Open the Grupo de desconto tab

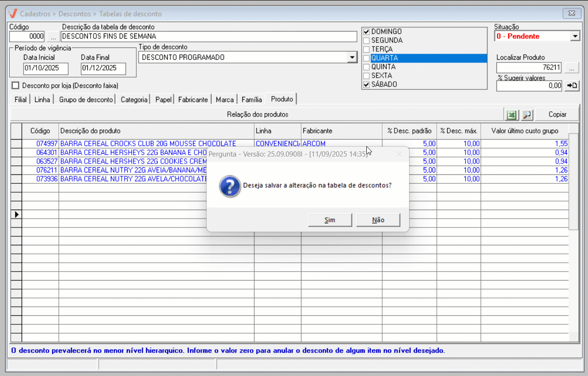point(85,100)
